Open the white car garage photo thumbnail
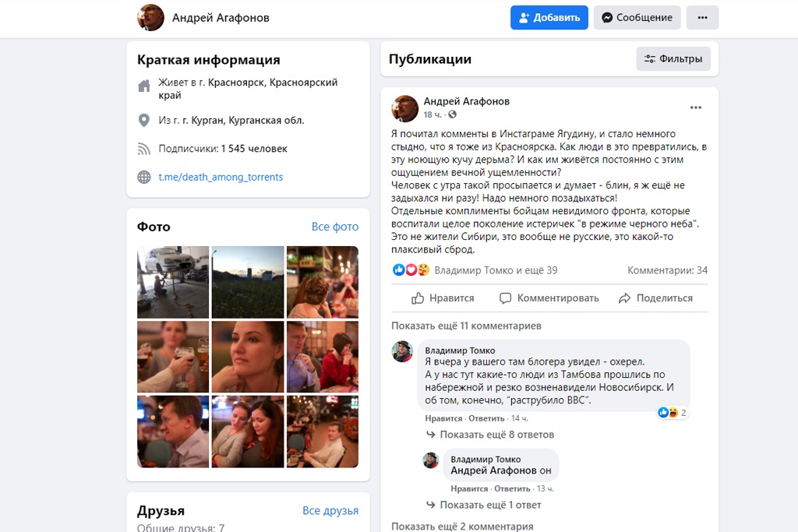 tap(173, 282)
